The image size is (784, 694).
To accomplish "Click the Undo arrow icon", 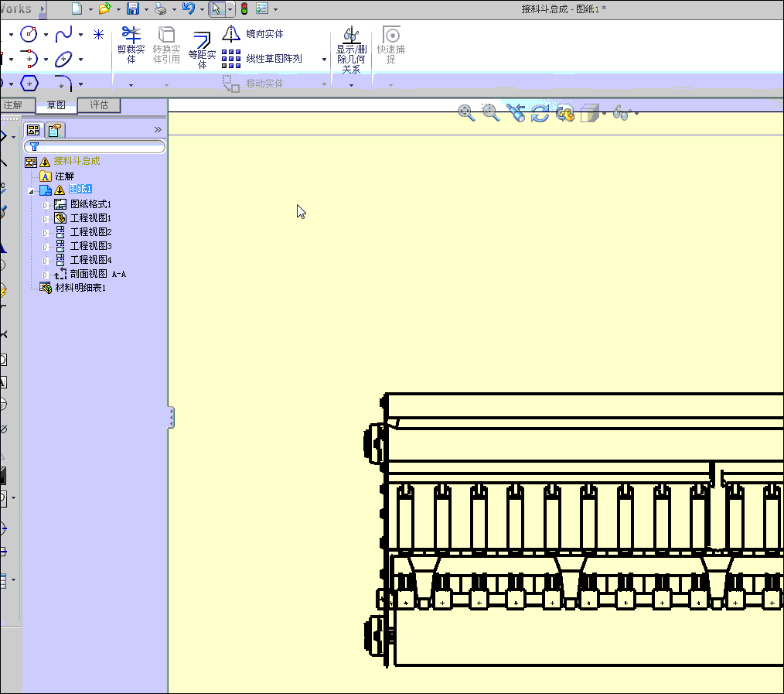I will (189, 9).
